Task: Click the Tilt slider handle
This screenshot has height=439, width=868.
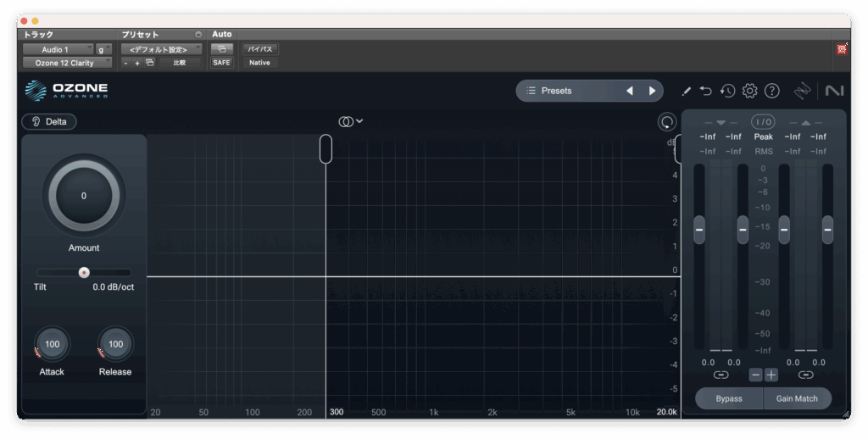Action: click(84, 272)
